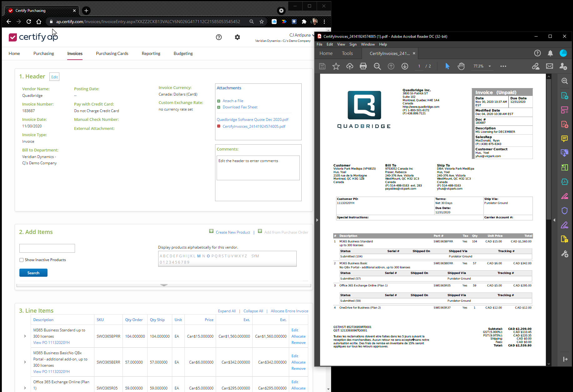Click the Acrobat share link icon
The width and height of the screenshot is (573, 392).
coord(536,66)
